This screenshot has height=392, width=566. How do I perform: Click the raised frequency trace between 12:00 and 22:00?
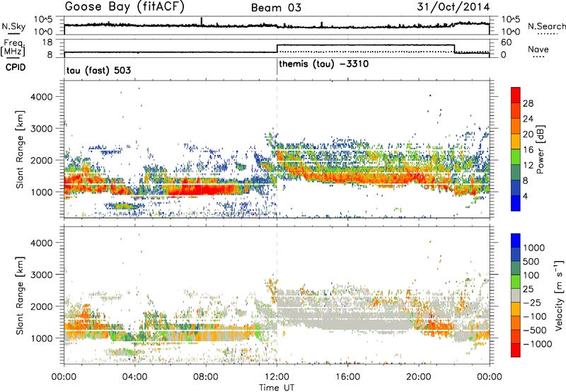(365, 45)
